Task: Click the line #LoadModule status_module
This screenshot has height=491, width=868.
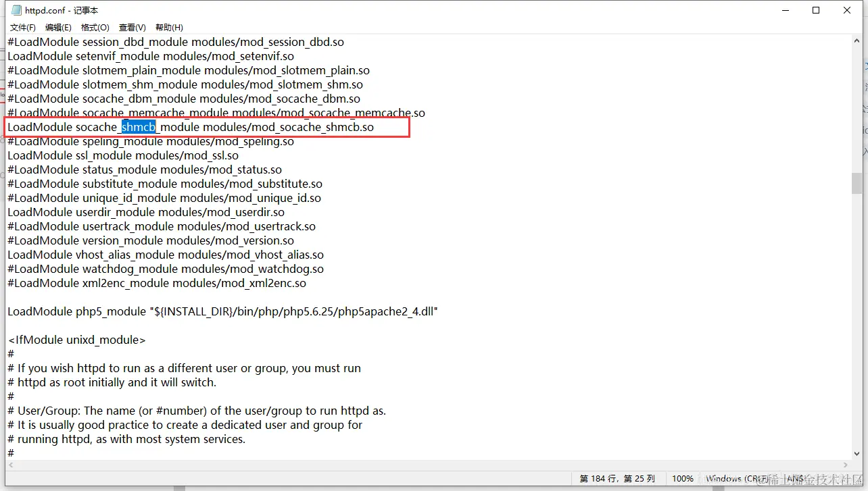Action: pyautogui.click(x=145, y=170)
